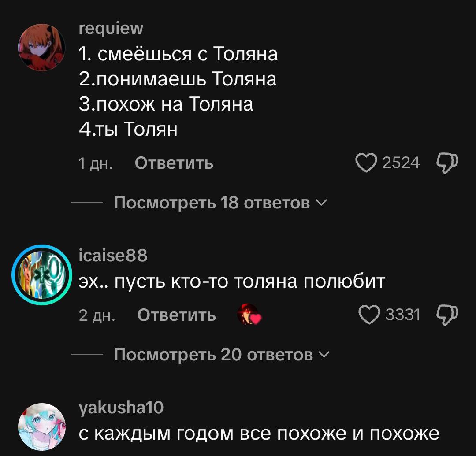The image size is (476, 456).
Task: Reply to icaise88's comment via Ответить
Action: pyautogui.click(x=176, y=315)
